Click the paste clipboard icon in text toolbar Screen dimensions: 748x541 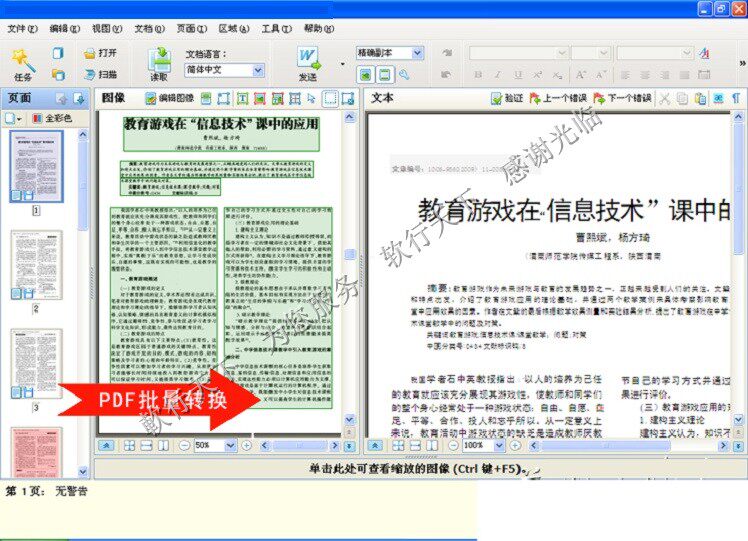pyautogui.click(x=700, y=98)
